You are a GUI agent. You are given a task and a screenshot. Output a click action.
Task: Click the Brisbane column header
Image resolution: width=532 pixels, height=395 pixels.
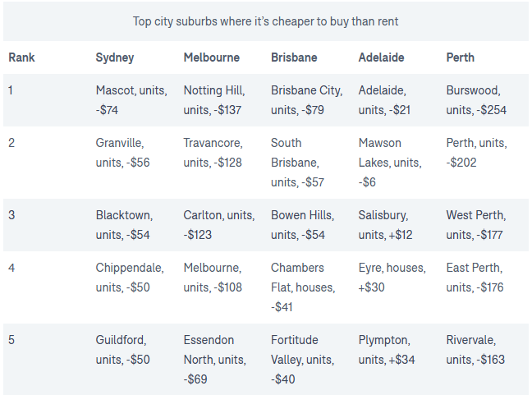point(294,58)
